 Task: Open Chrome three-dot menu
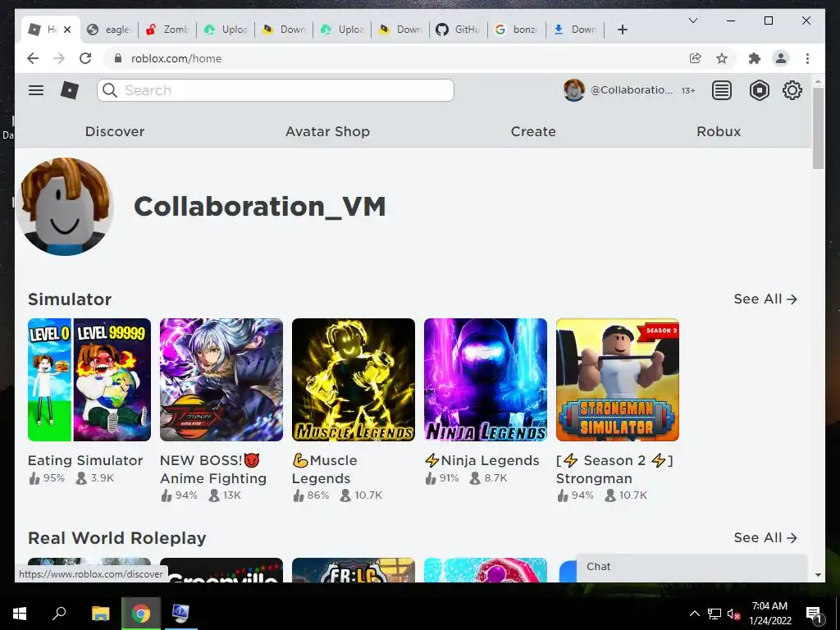click(x=807, y=58)
